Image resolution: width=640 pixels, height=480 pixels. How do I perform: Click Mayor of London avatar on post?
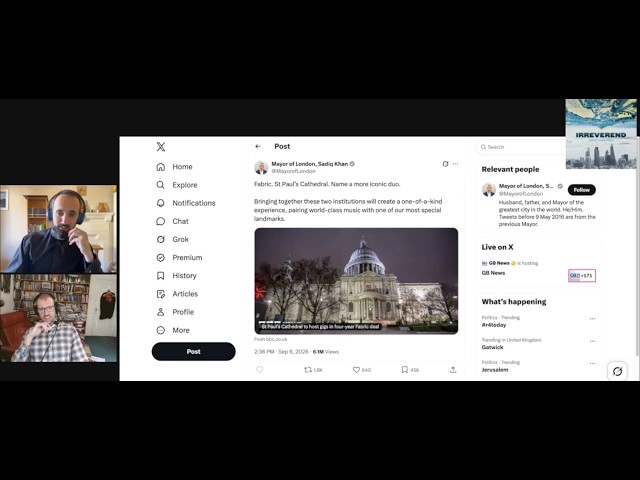pos(261,167)
